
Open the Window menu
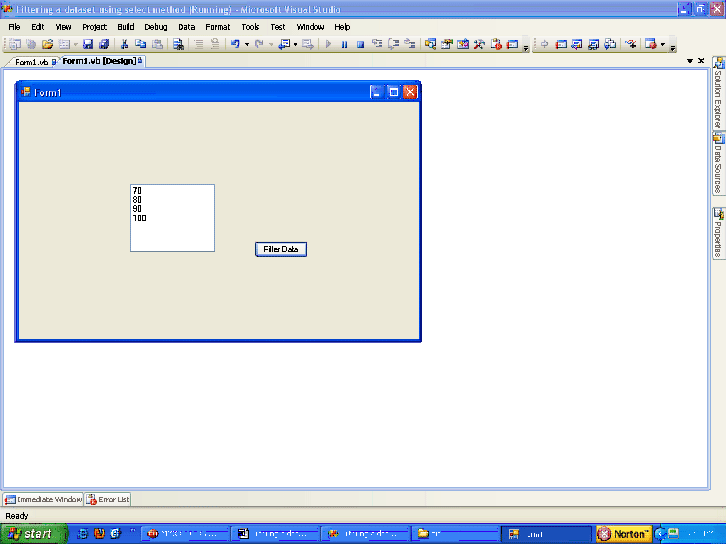(x=310, y=27)
